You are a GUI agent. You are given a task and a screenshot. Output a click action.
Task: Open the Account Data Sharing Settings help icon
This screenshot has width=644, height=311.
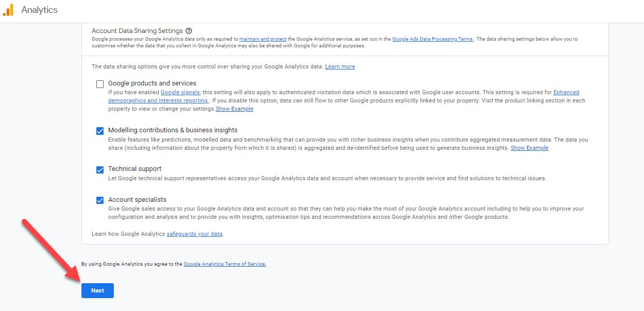click(189, 31)
